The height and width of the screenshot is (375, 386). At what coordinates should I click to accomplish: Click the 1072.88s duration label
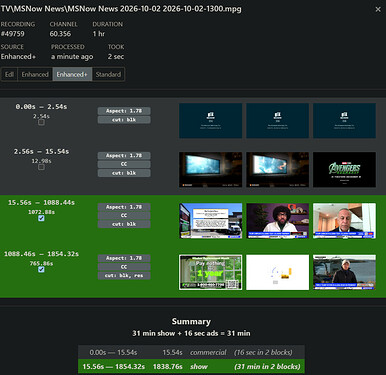pyautogui.click(x=41, y=212)
